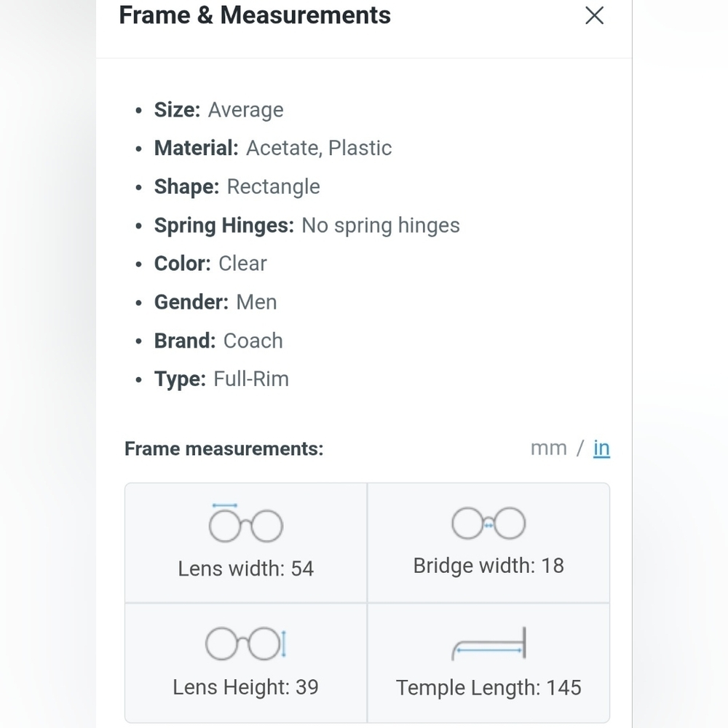Select the mm unit option
This screenshot has height=728, width=728.
tap(548, 448)
